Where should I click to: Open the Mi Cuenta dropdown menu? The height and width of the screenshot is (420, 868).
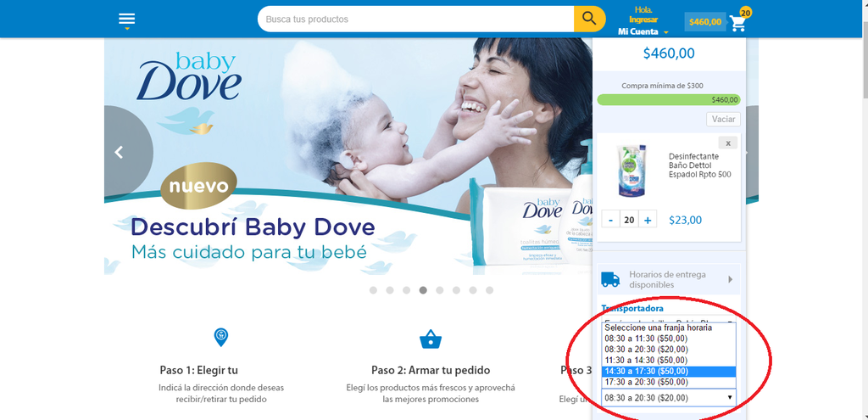[643, 31]
